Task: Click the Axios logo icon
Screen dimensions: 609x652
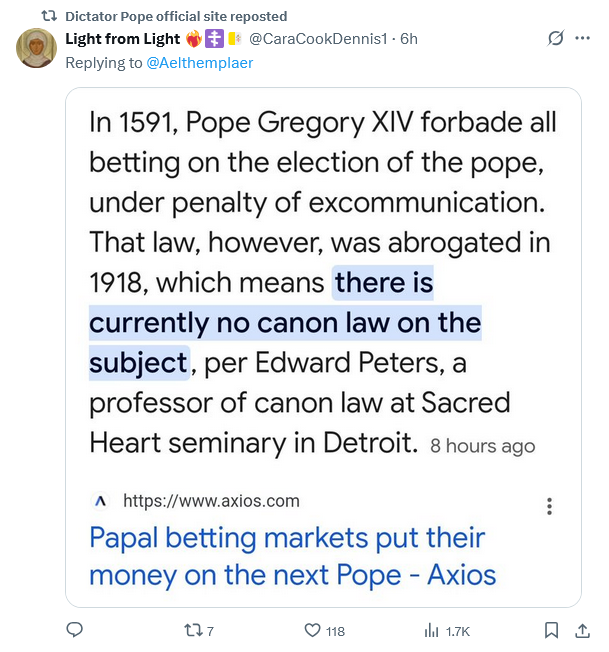Action: pos(100,501)
